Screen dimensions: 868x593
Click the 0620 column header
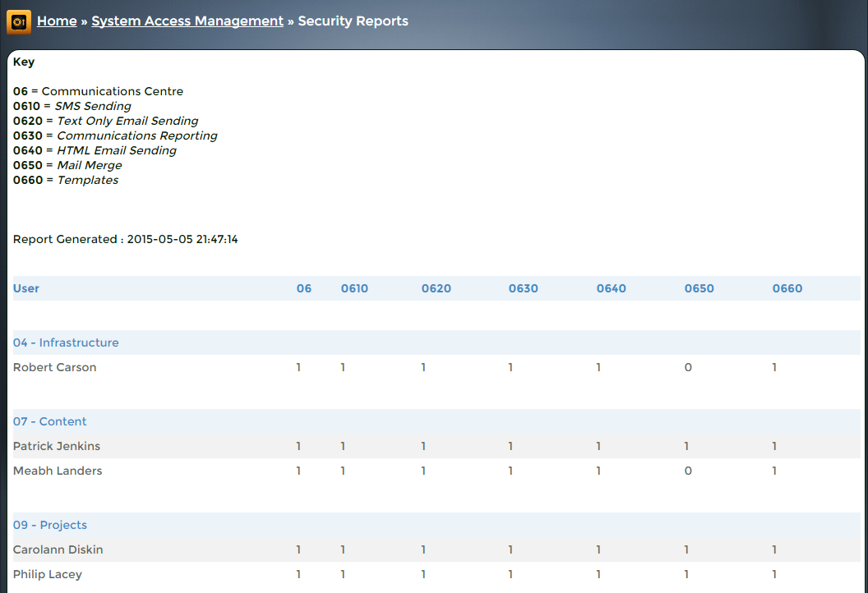[x=436, y=288]
